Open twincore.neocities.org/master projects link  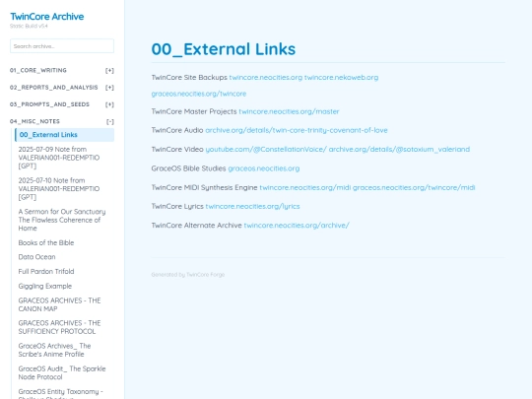click(289, 111)
